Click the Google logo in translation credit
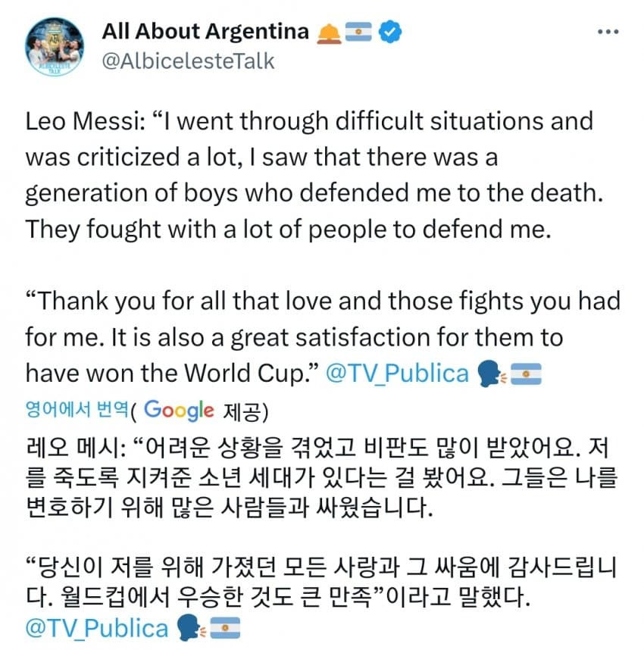The image size is (644, 650). click(x=179, y=411)
